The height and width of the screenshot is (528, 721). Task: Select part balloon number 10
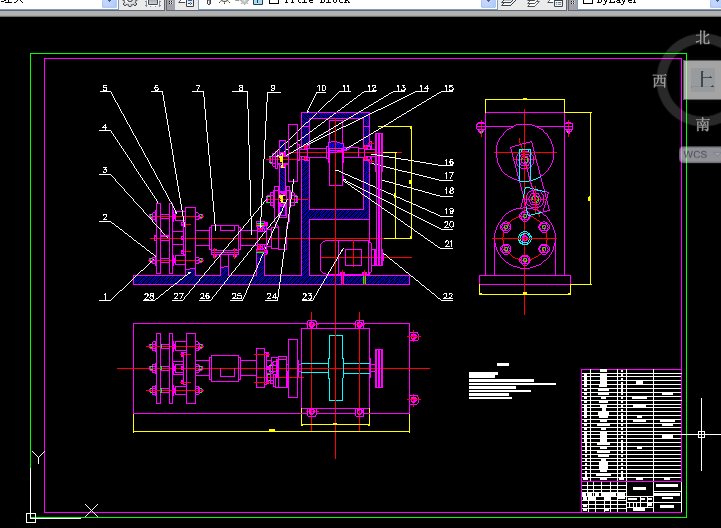tap(321, 89)
